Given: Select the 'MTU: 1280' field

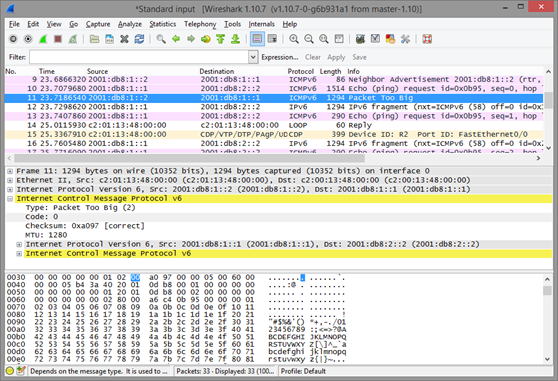Looking at the screenshot, I should click(x=46, y=235).
